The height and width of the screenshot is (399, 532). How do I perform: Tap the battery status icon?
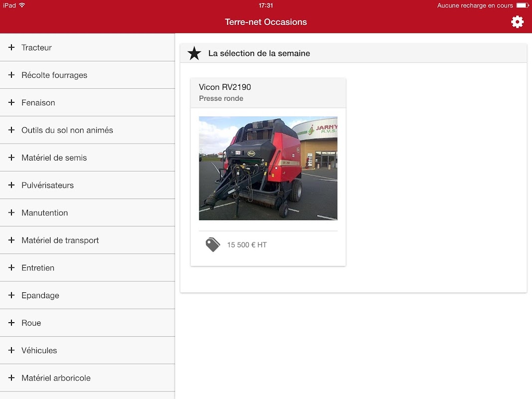[523, 5]
